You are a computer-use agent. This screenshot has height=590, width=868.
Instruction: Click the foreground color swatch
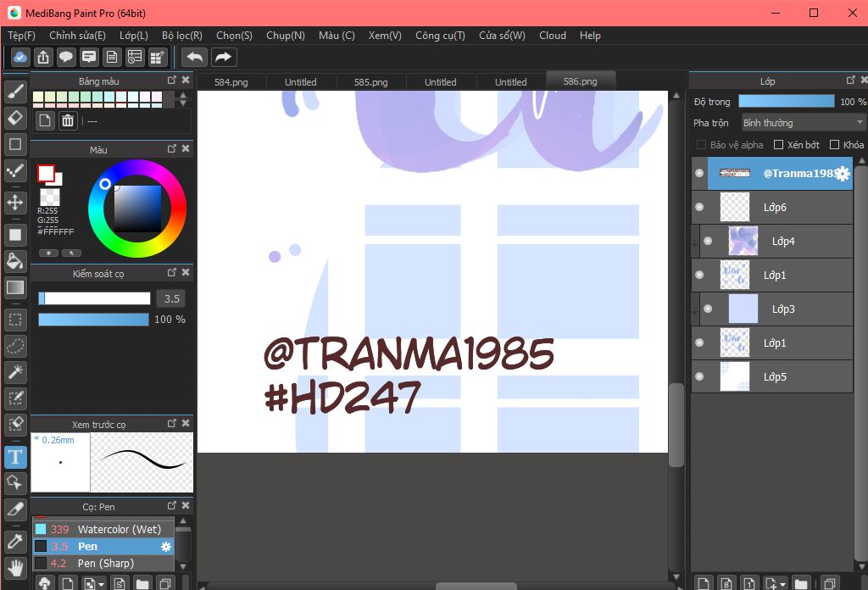coord(46,173)
